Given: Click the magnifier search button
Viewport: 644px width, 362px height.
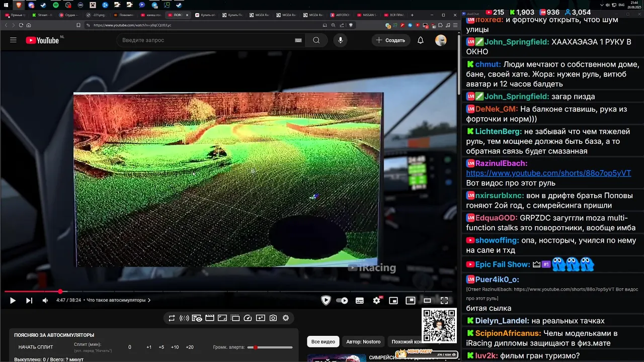Looking at the screenshot, I should (316, 40).
